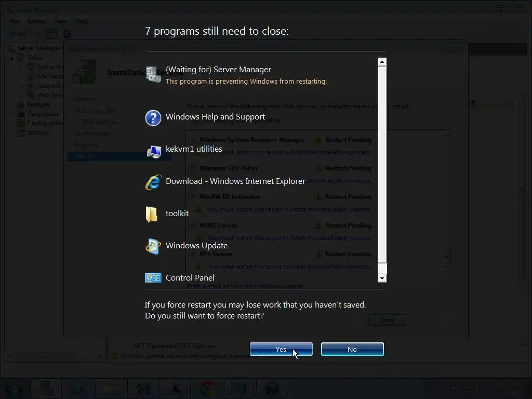Click Yes to force restart
Image resolution: width=532 pixels, height=399 pixels.
tap(281, 349)
